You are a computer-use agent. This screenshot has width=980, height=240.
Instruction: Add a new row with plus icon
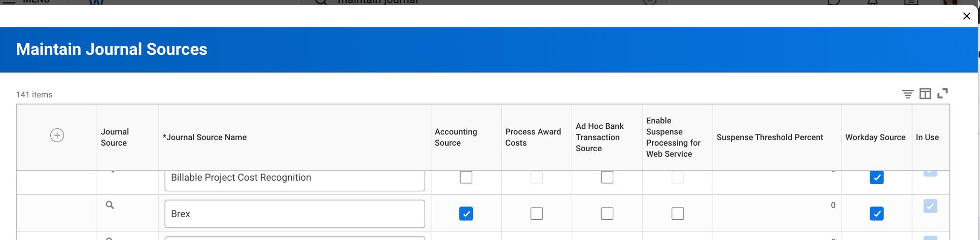coord(57,135)
